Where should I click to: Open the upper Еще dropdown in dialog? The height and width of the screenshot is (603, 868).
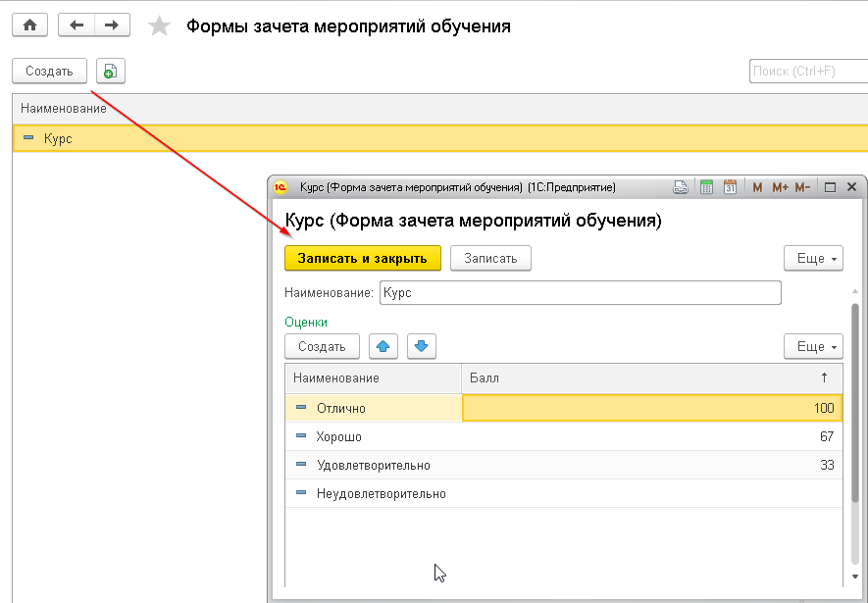click(813, 258)
